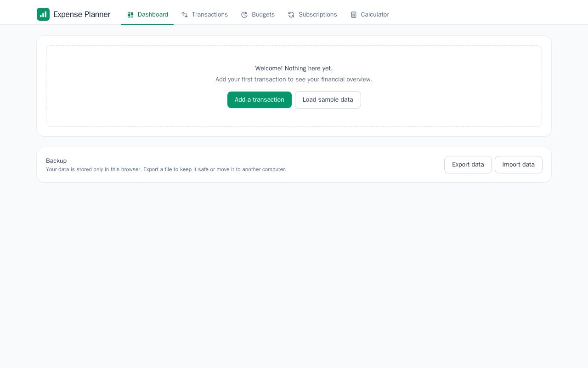Click the 'Welcome! Nothing here yet.' heading
Viewport: 588px width, 368px height.
[x=294, y=69]
